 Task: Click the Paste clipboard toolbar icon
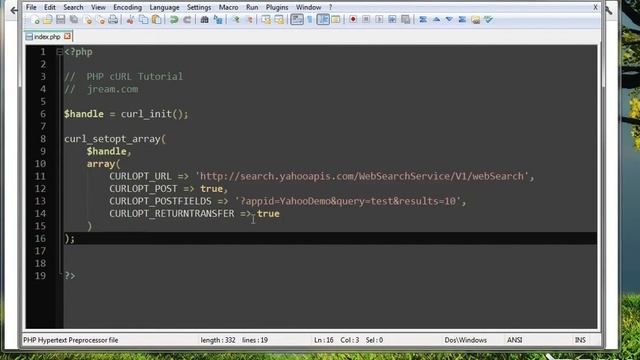click(156, 20)
